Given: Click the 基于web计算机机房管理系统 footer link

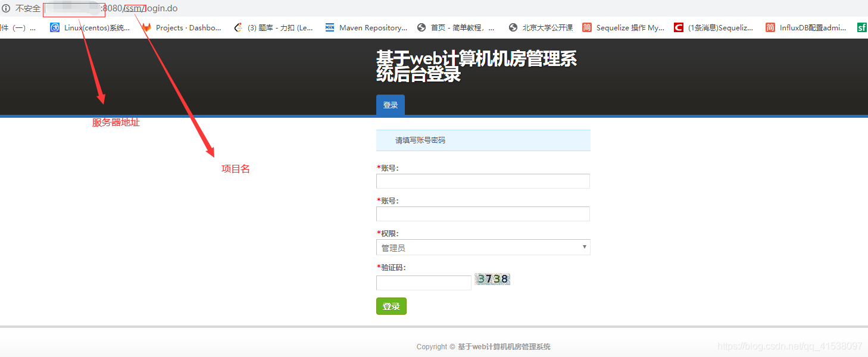Looking at the screenshot, I should click(504, 347).
